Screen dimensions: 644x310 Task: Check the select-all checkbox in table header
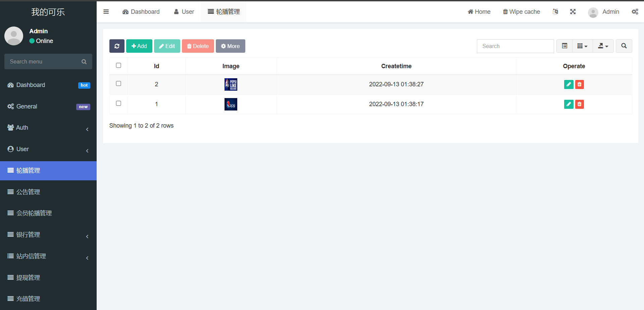click(118, 65)
